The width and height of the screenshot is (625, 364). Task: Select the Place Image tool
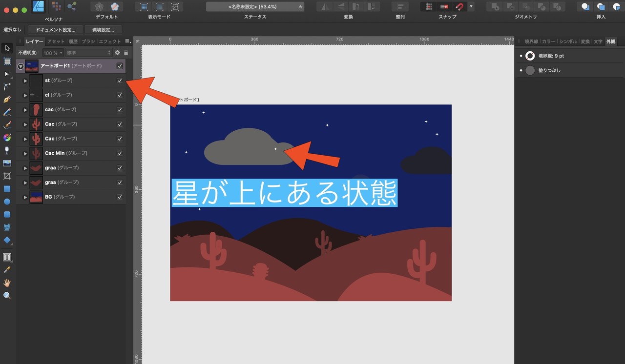pyautogui.click(x=7, y=163)
